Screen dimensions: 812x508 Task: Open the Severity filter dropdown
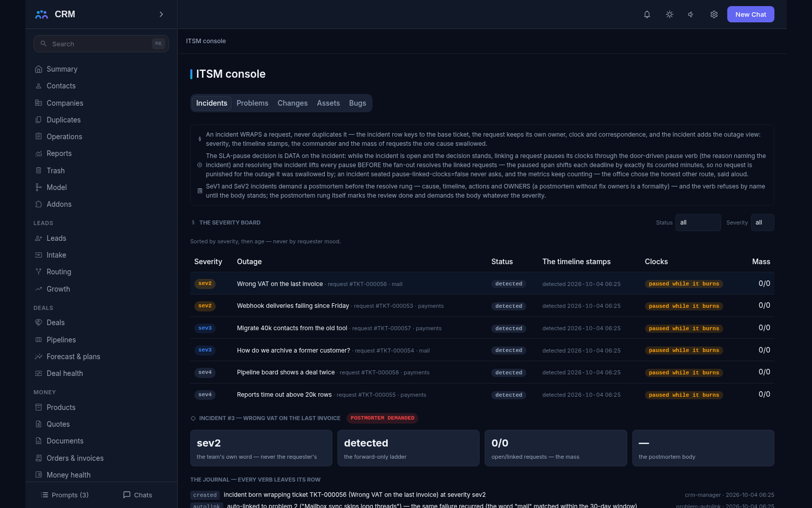coord(762,223)
